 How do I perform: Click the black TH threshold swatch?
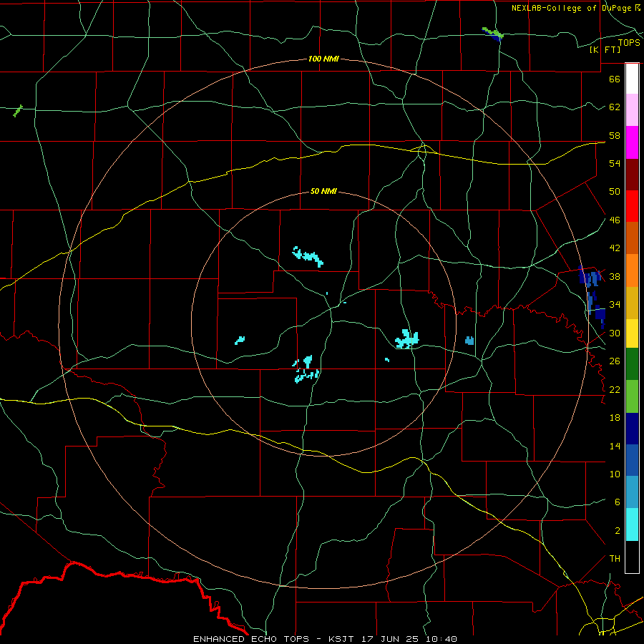pos(632,557)
